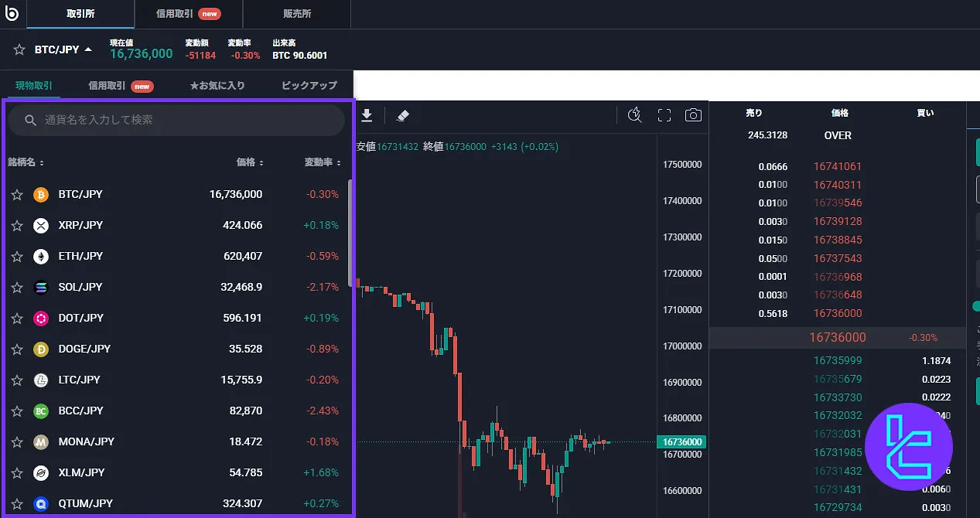The image size is (980, 518).
Task: Toggle the favorite star for SOL/JPY
Action: coord(17,288)
